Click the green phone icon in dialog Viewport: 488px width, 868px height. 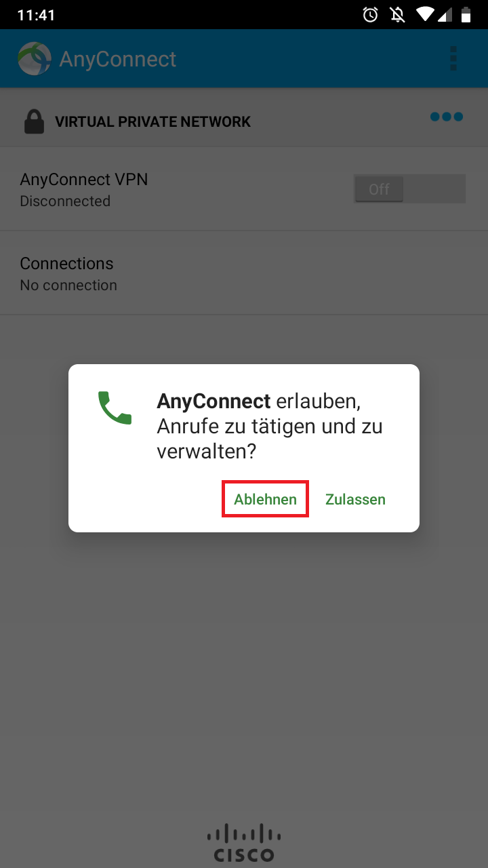[115, 408]
